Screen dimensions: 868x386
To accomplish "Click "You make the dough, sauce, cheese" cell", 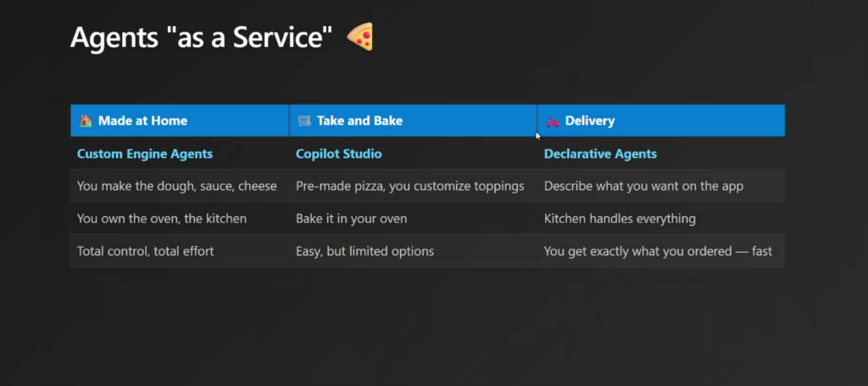I will point(177,186).
